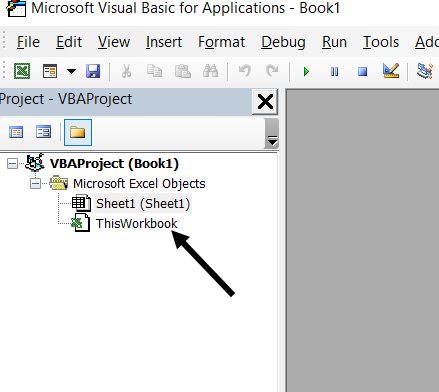This screenshot has height=392, width=439.
Task: Click View Object icon in Project pane
Action: pos(44,132)
